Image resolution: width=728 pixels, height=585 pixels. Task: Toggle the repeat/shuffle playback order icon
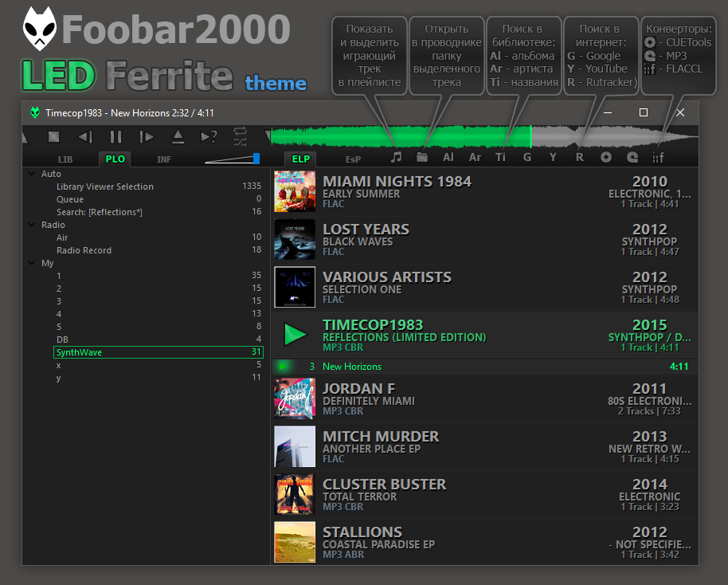(240, 136)
